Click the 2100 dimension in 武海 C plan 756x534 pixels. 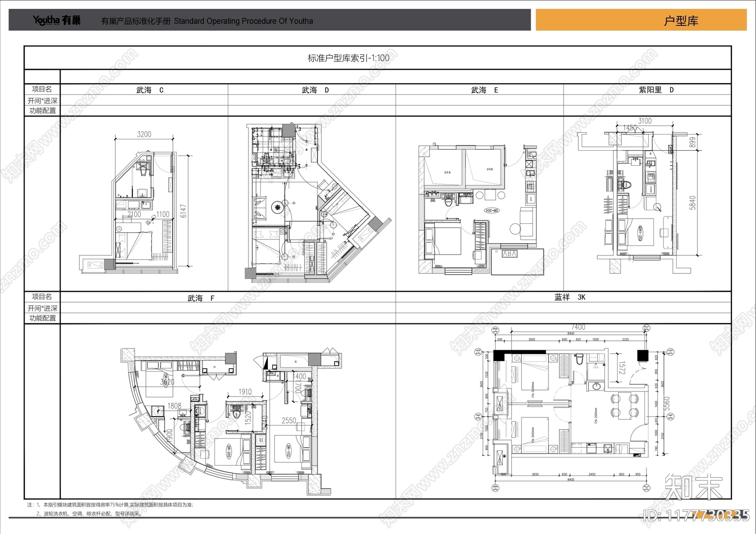(134, 214)
